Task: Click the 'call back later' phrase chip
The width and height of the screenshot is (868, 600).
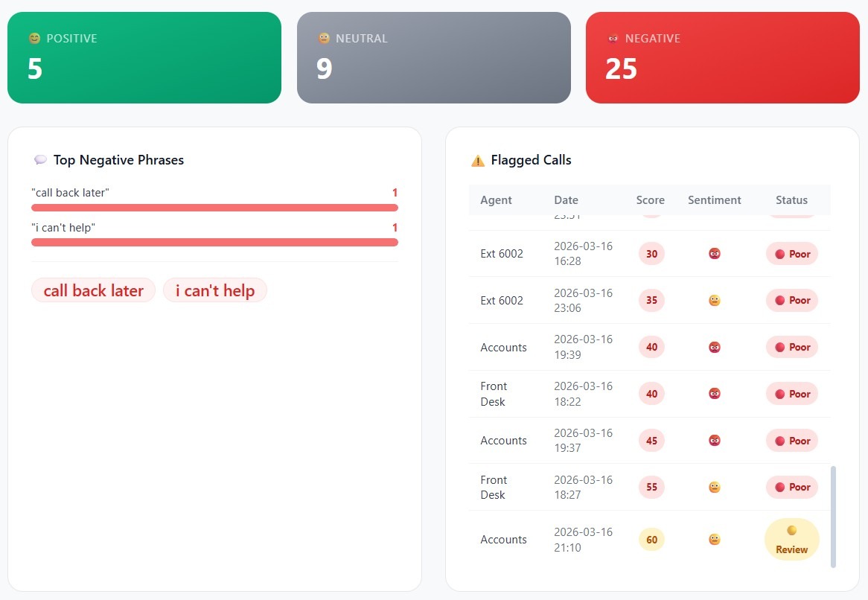Action: tap(93, 290)
